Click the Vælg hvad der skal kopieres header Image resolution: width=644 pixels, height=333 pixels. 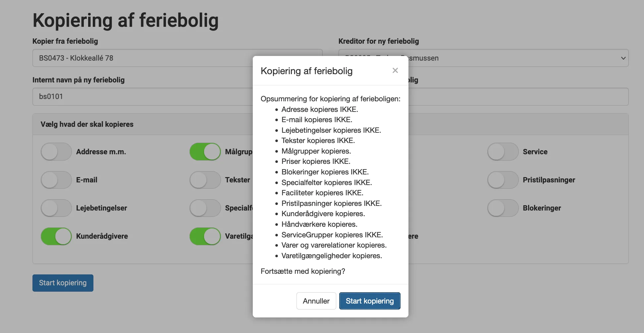[x=87, y=124]
